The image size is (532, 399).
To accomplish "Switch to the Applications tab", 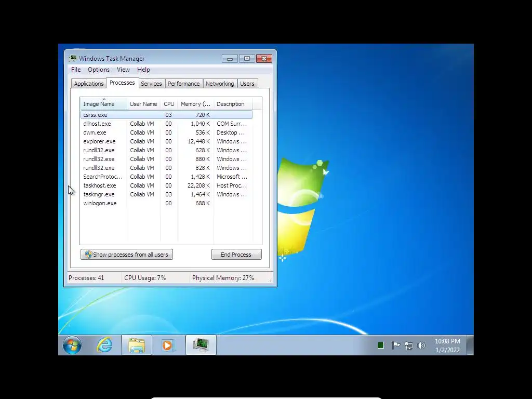I will tap(88, 84).
